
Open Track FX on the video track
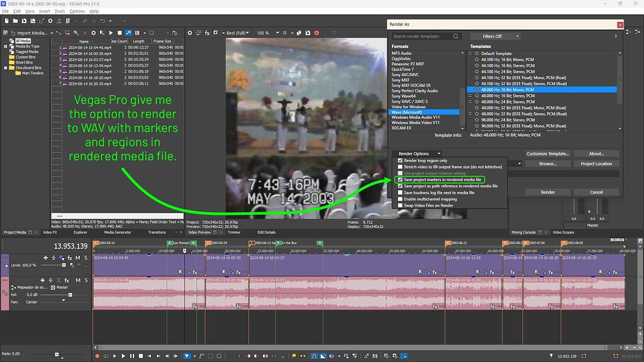pyautogui.click(x=70, y=258)
